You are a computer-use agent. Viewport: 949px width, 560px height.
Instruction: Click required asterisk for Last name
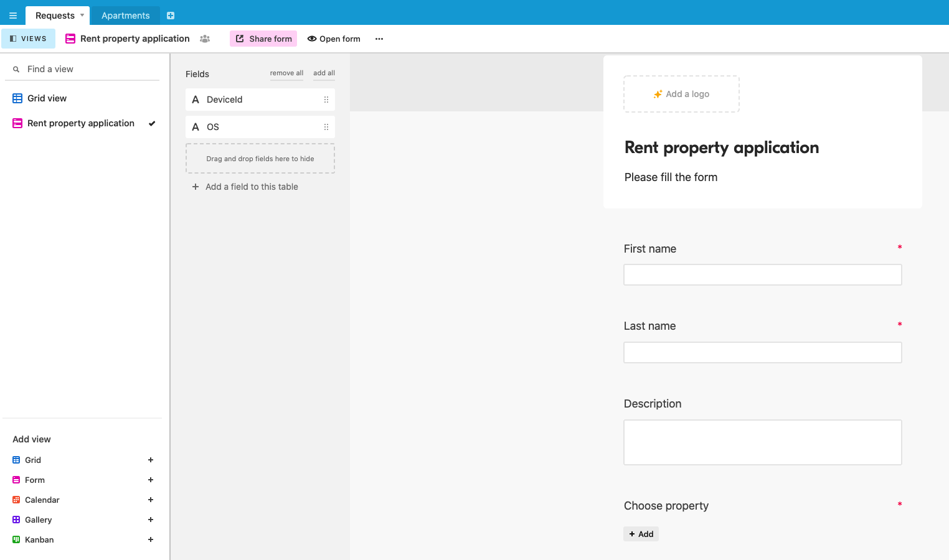pyautogui.click(x=900, y=325)
